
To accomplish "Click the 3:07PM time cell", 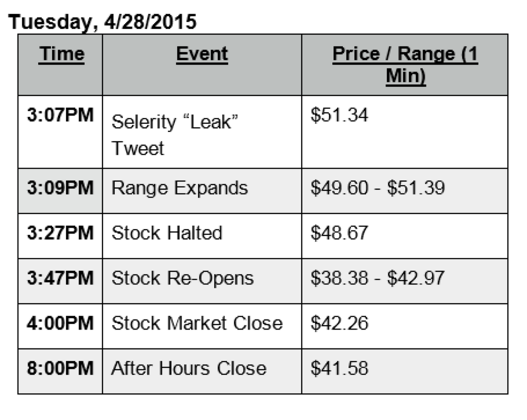I will pos(60,116).
